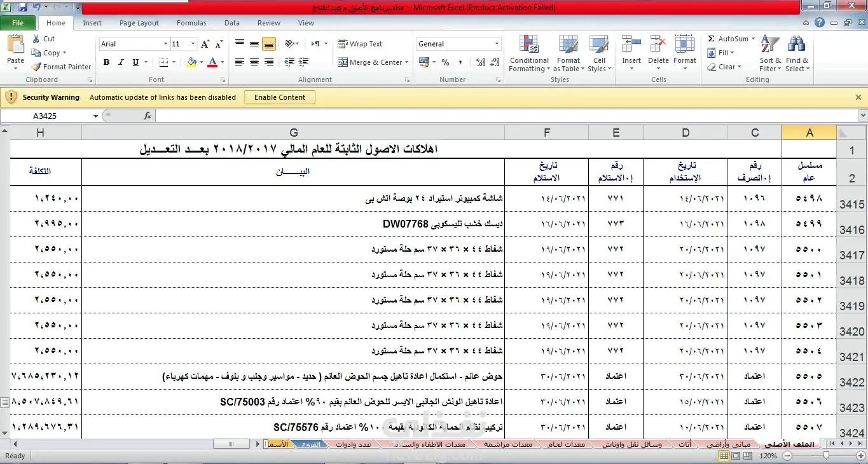Screen dimensions: 868x464
Task: Increase font size with Grow Font icon
Action: click(205, 44)
